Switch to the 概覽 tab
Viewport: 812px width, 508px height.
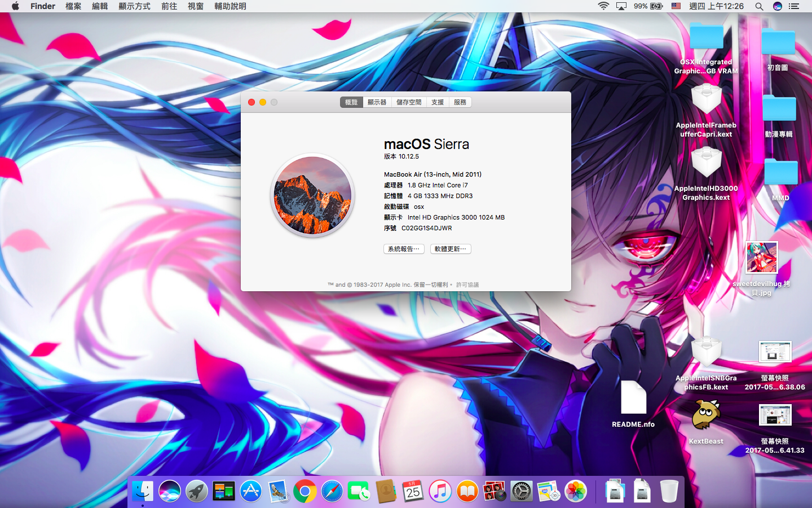pos(351,102)
